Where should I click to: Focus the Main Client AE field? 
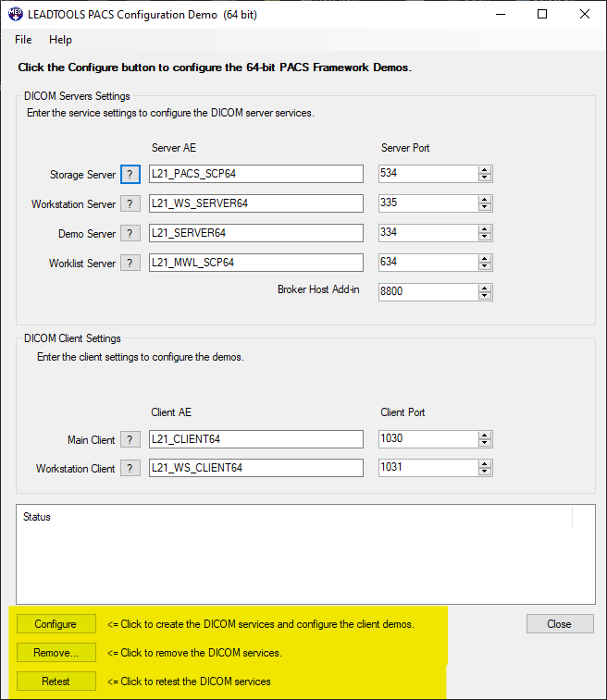click(256, 439)
